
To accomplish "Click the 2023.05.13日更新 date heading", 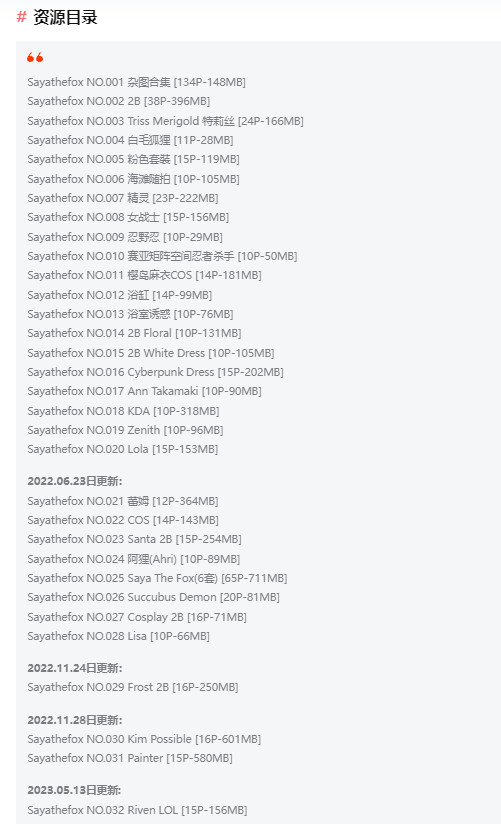I will pyautogui.click(x=74, y=790).
